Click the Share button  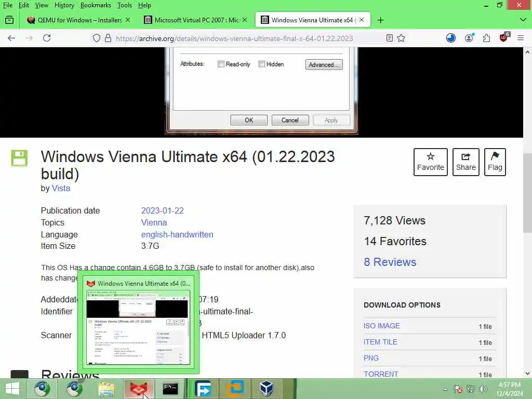[466, 162]
